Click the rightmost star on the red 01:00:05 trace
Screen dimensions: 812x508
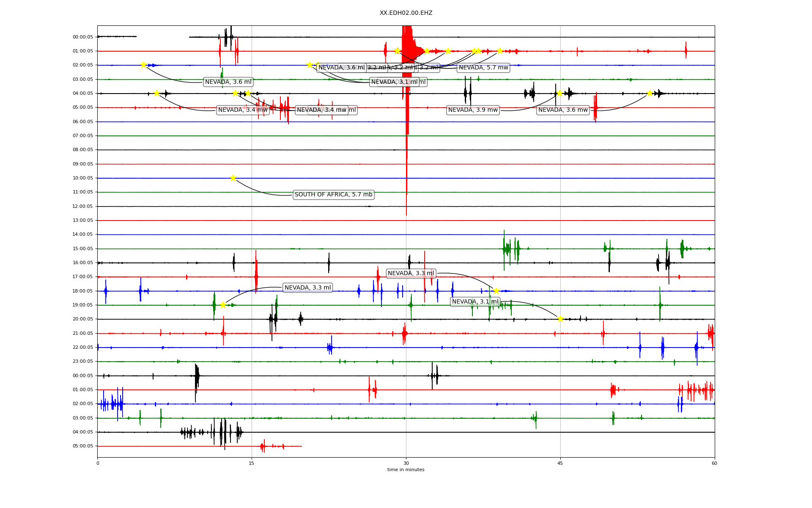(x=500, y=51)
